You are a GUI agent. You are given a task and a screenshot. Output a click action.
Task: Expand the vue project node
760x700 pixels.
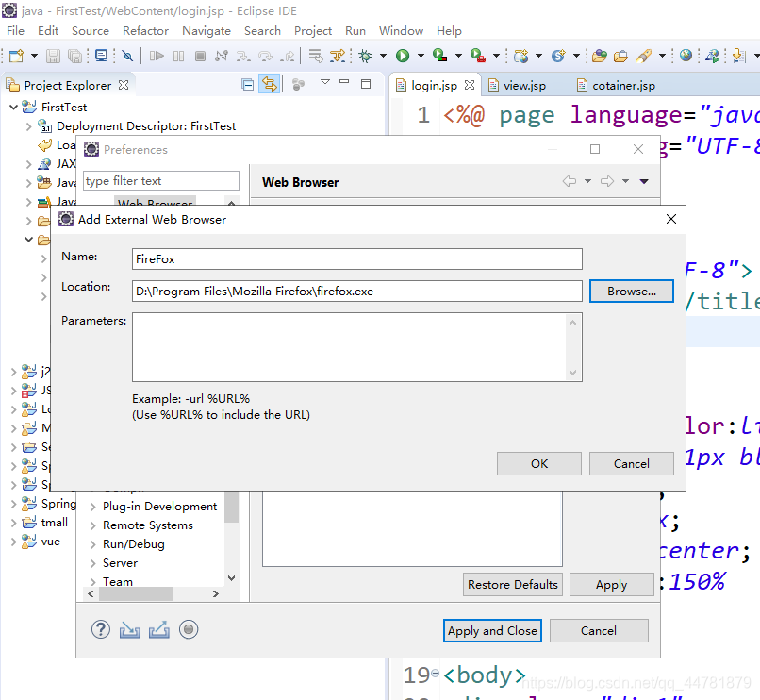(x=13, y=542)
